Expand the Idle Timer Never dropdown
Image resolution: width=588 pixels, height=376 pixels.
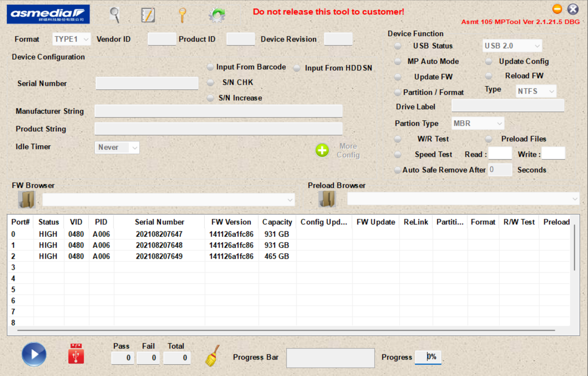pyautogui.click(x=117, y=147)
